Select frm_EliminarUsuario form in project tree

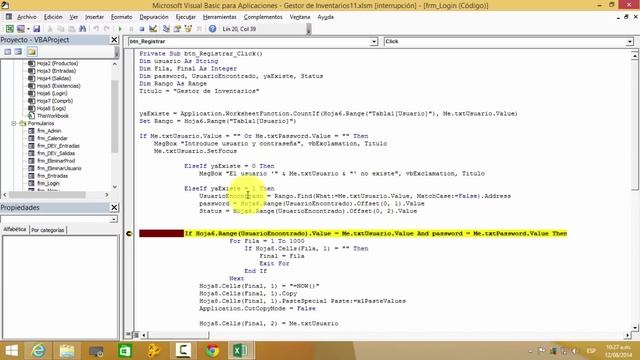[59, 168]
